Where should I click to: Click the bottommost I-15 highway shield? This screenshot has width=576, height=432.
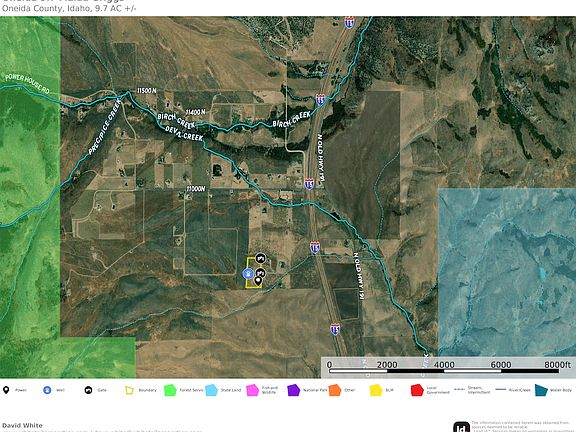pos(335,329)
